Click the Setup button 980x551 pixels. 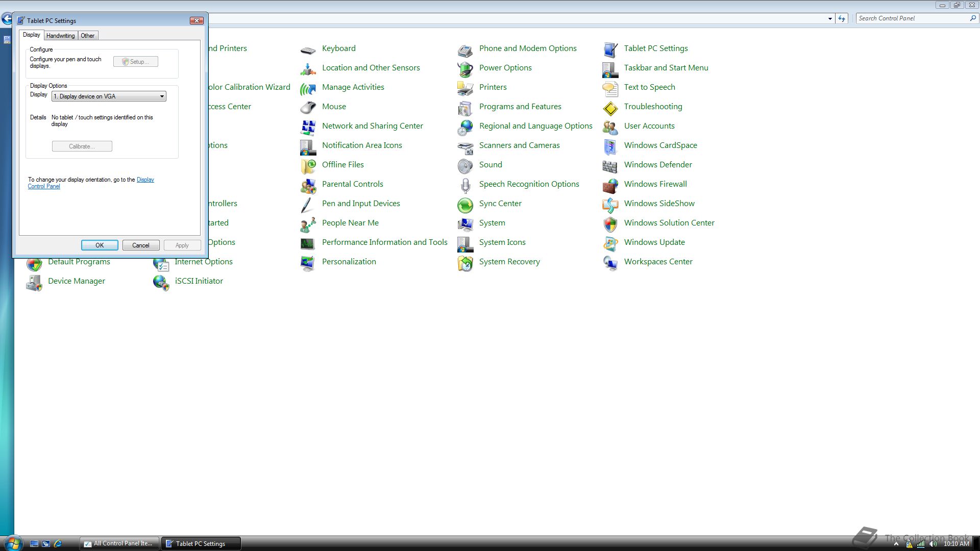tap(136, 62)
